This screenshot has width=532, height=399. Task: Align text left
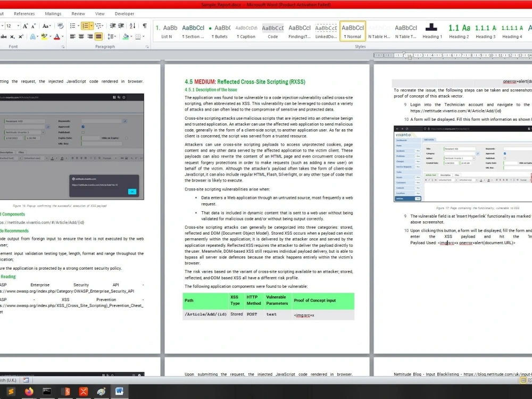(72, 36)
